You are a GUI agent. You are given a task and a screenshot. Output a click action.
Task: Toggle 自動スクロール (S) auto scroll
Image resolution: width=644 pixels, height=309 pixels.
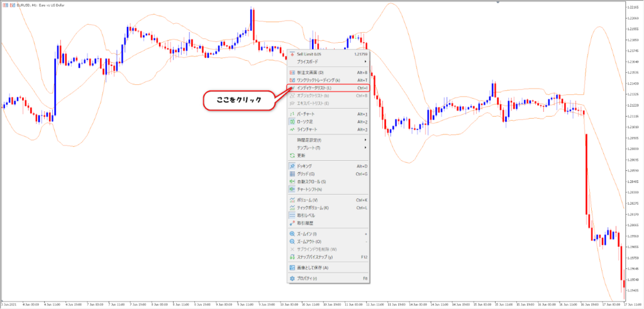pyautogui.click(x=328, y=182)
